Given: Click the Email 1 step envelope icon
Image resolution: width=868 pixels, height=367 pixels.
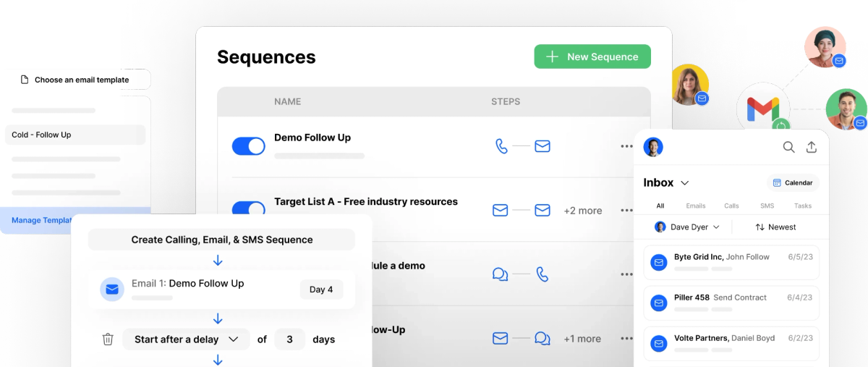Looking at the screenshot, I should [111, 290].
